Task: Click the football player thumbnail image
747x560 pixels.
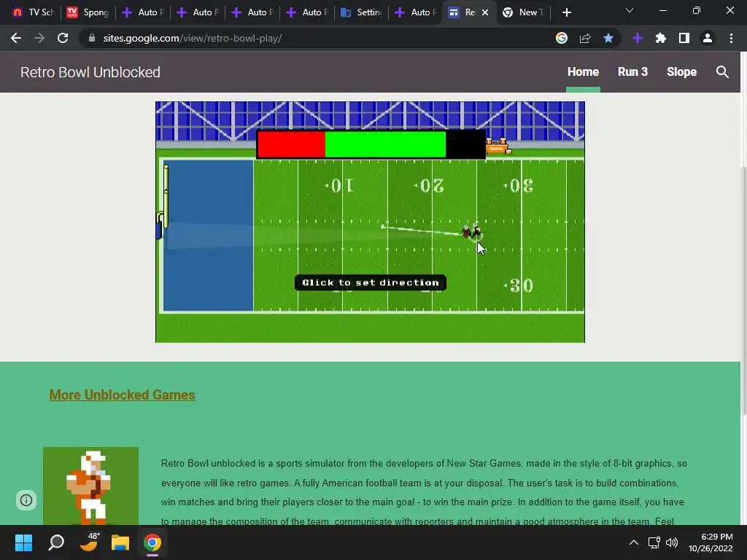Action: click(90, 486)
